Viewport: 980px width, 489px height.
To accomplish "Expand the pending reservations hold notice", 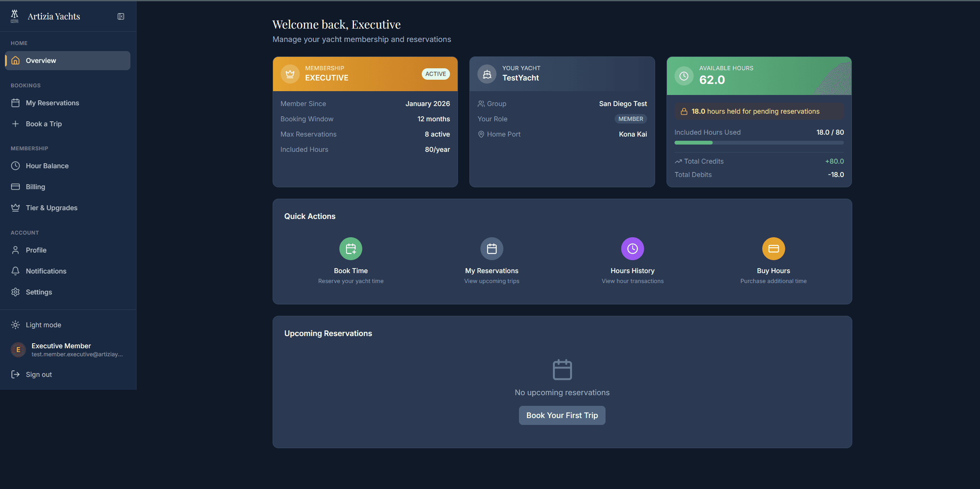I will (x=758, y=111).
